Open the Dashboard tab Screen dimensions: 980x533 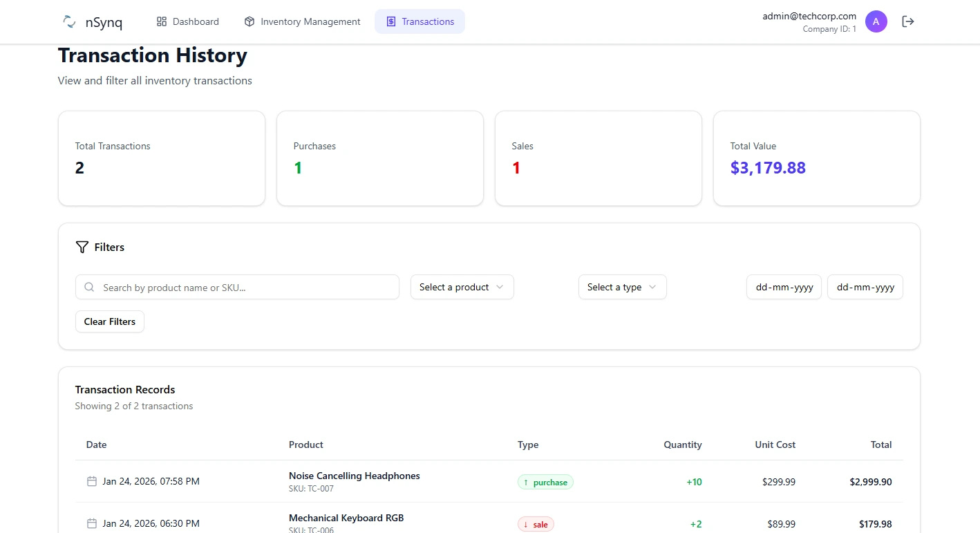(188, 21)
